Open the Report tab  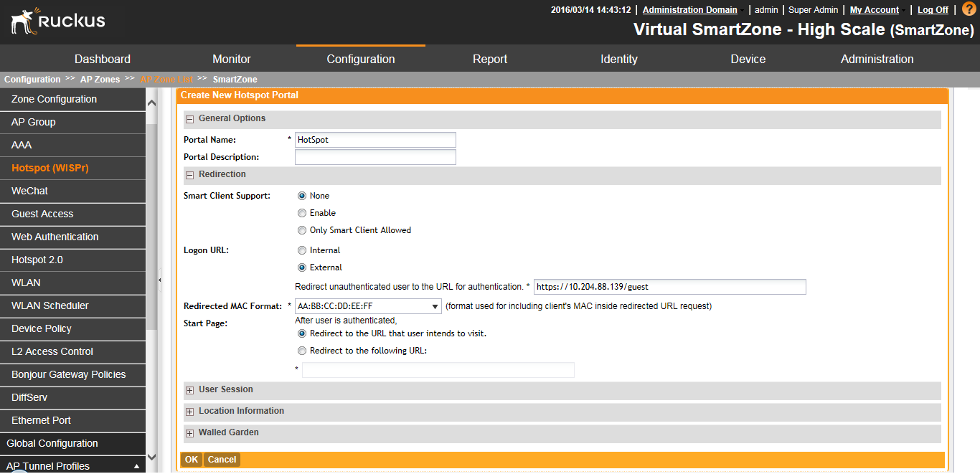click(x=490, y=59)
